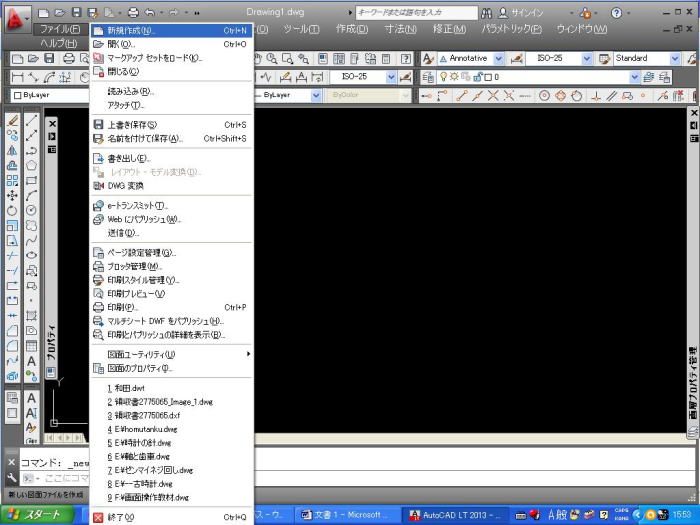Select the Move tool
Viewport: 700px width, 525px height.
12,196
